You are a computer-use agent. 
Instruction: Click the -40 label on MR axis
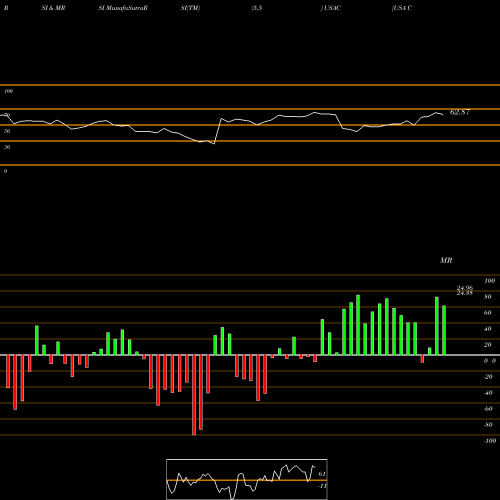click(488, 393)
